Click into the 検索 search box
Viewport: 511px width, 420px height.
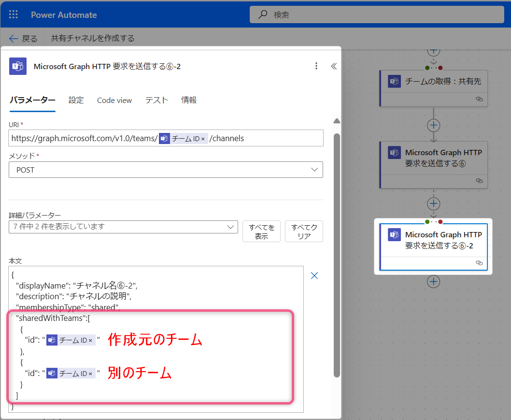(x=377, y=14)
